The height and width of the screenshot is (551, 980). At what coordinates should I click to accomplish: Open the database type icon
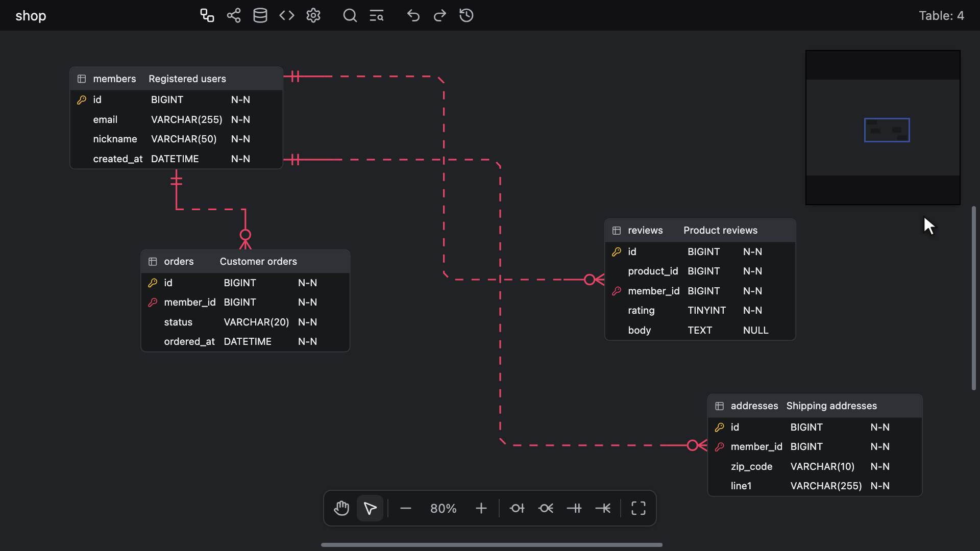pos(260,15)
